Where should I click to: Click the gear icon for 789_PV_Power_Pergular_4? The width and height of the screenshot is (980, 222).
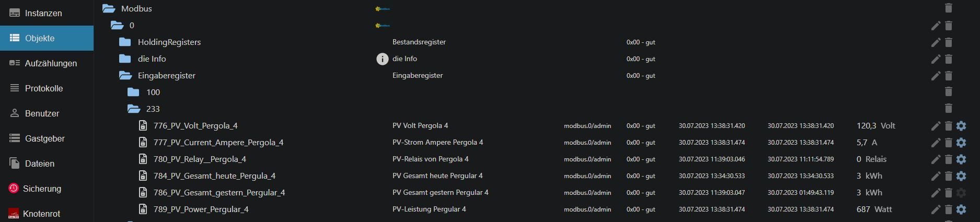[x=961, y=209]
